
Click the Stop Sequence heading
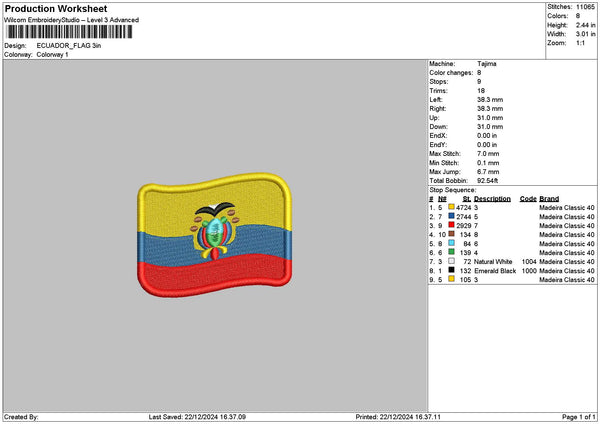point(453,190)
